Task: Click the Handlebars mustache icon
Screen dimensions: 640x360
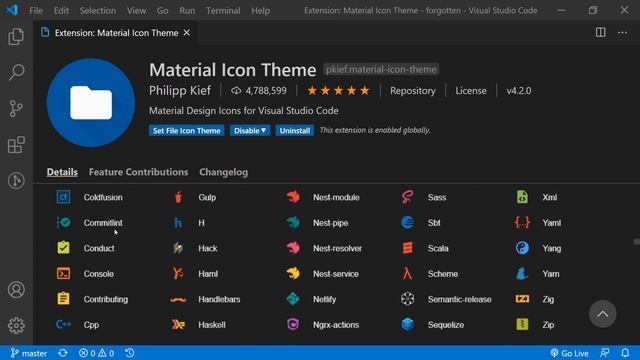Action: 178,300
